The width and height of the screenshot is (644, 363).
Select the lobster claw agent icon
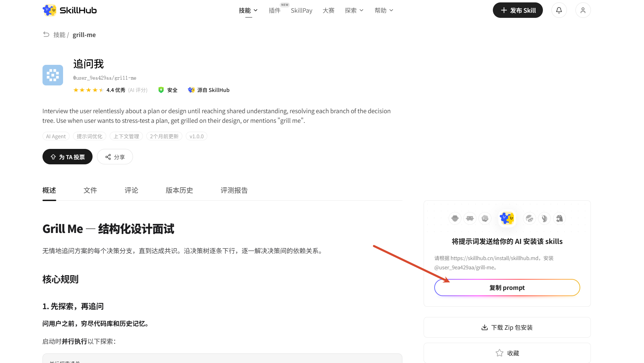pos(544,218)
